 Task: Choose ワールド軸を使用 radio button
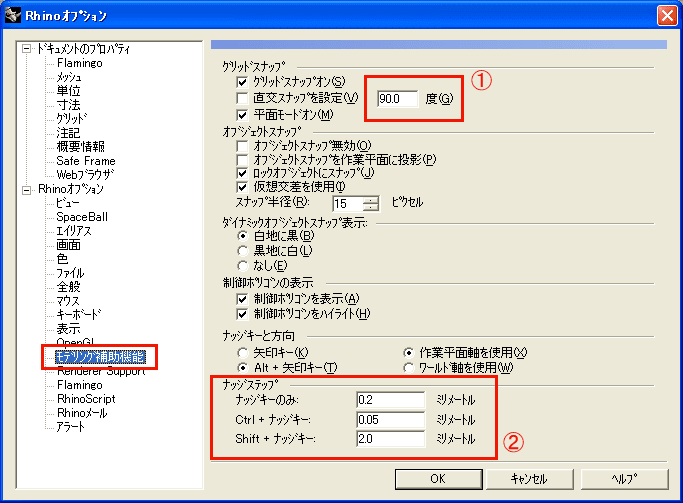pos(408,367)
